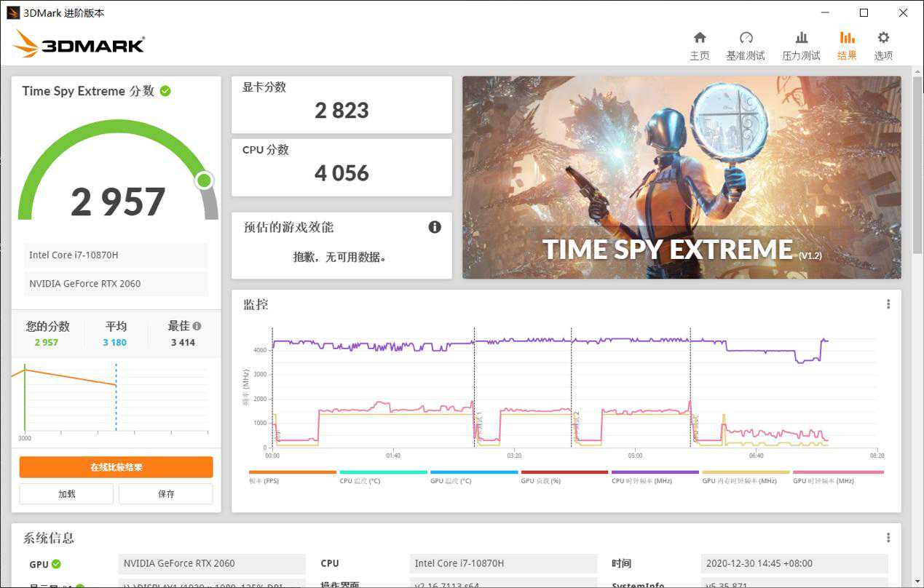Click the 加载 load button
Image resolution: width=924 pixels, height=588 pixels.
tap(66, 493)
